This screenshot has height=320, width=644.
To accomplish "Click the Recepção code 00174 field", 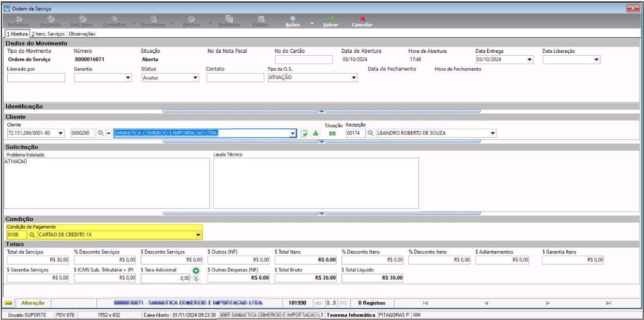I will (355, 133).
